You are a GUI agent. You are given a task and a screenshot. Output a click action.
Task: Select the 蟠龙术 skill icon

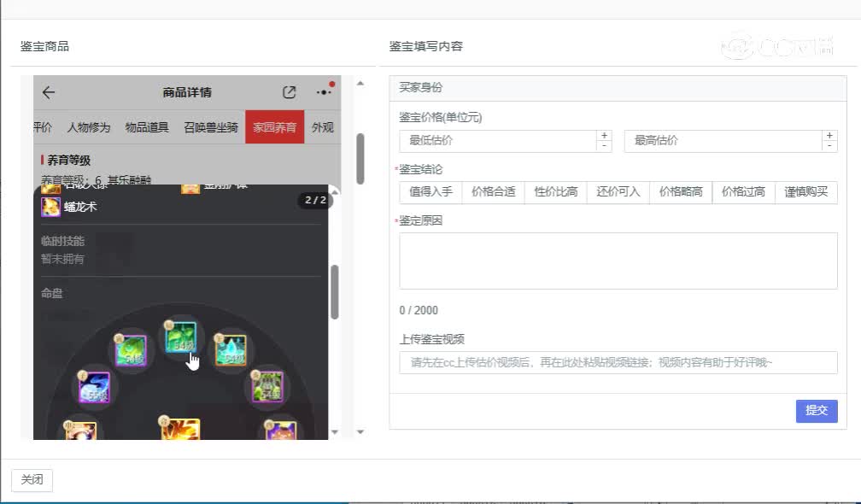pos(50,207)
